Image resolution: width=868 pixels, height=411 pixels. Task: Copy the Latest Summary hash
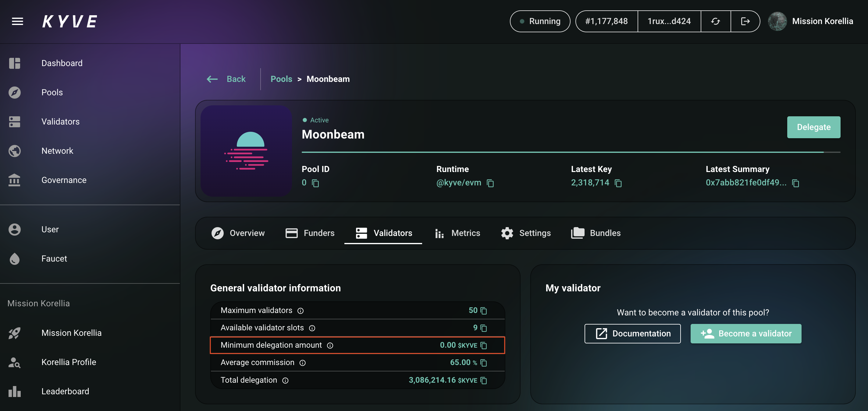[x=795, y=183]
